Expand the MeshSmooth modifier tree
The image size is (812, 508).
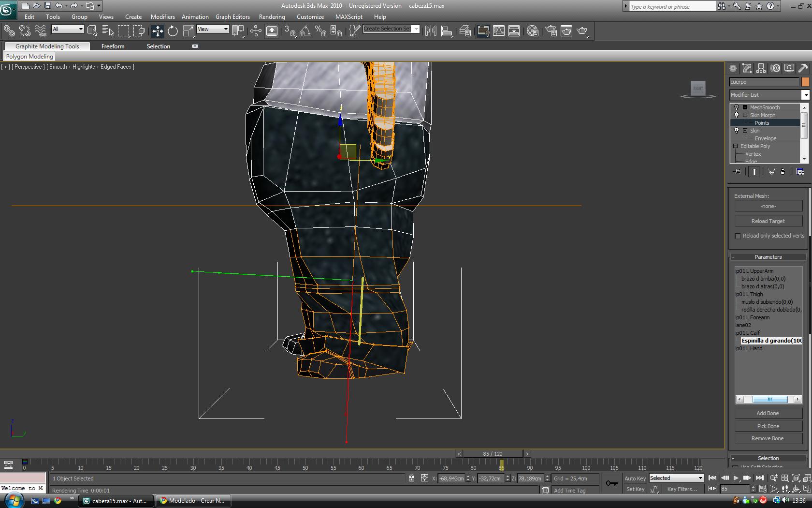pyautogui.click(x=745, y=107)
